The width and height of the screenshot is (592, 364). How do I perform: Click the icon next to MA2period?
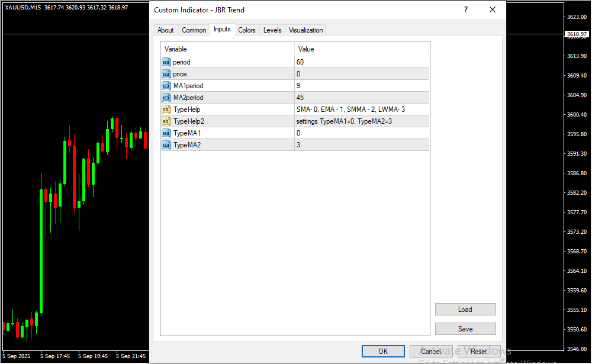166,98
